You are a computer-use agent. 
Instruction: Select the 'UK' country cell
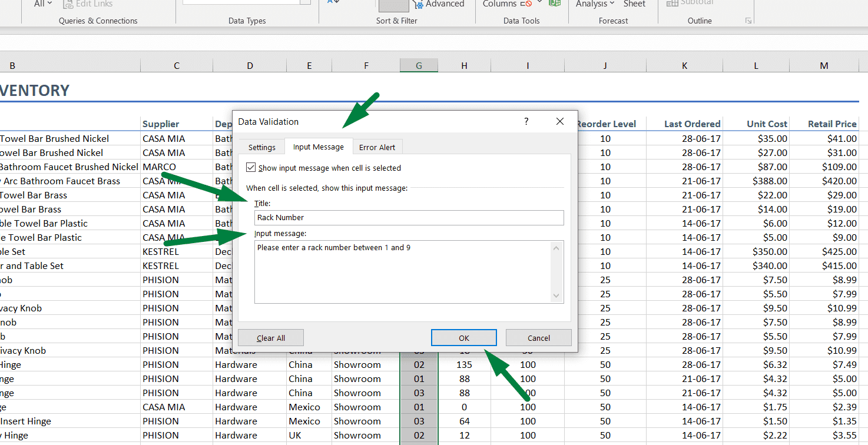tap(309, 436)
